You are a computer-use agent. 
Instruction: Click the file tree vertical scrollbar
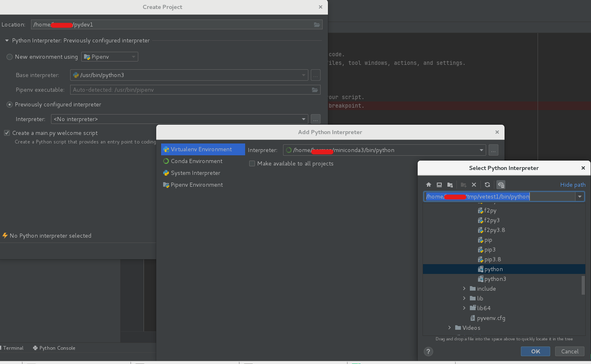click(583, 285)
